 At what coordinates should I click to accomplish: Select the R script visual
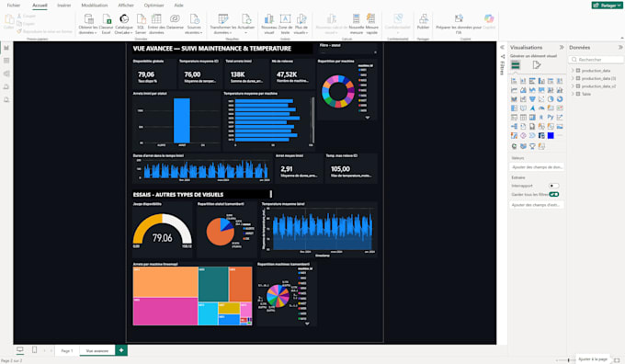(x=541, y=118)
